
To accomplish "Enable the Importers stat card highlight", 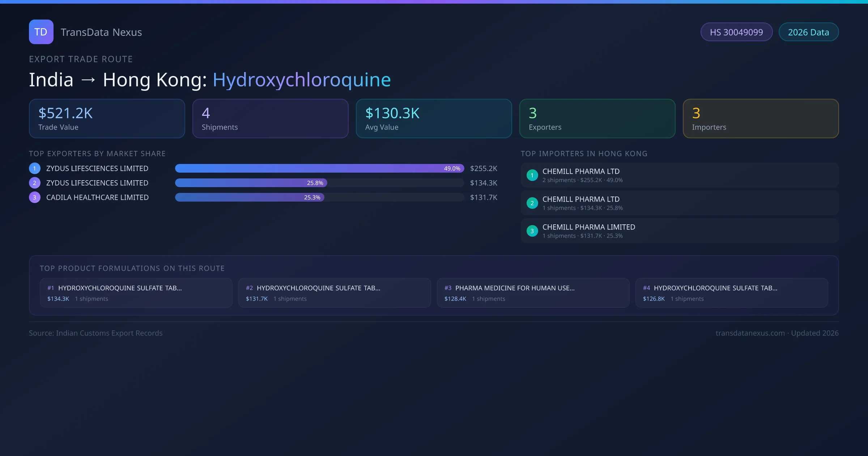I will 761,118.
